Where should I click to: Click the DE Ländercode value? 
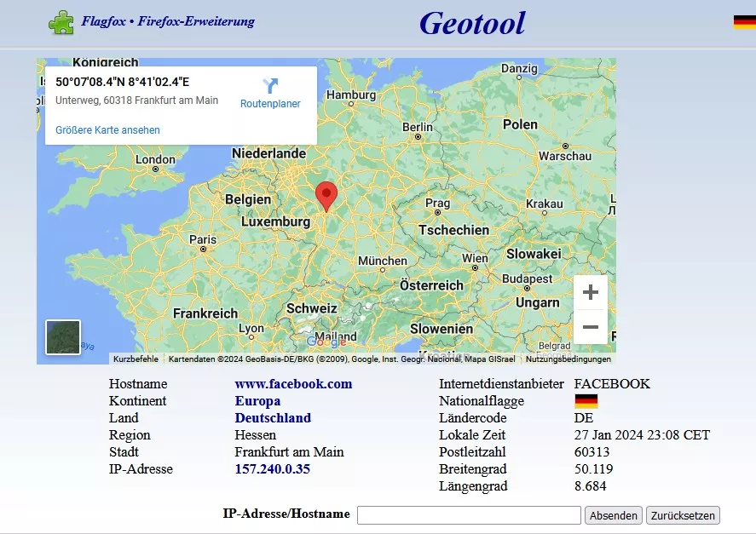tap(584, 418)
